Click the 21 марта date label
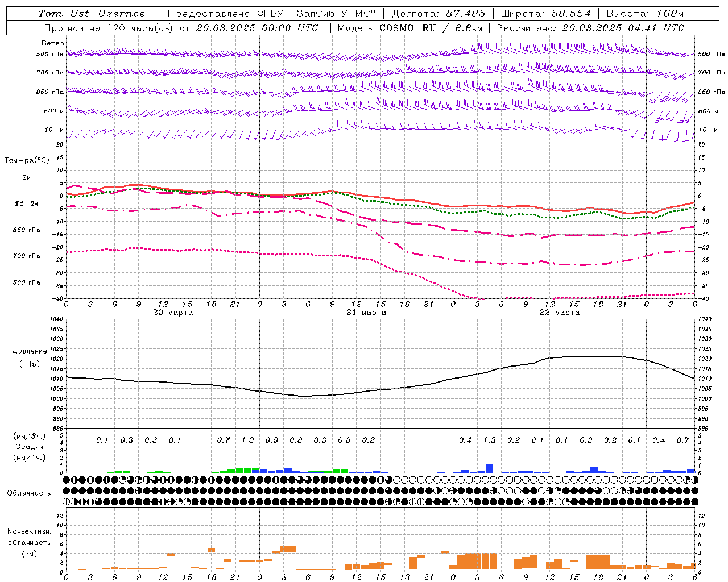This screenshot has width=728, height=582. 366,313
